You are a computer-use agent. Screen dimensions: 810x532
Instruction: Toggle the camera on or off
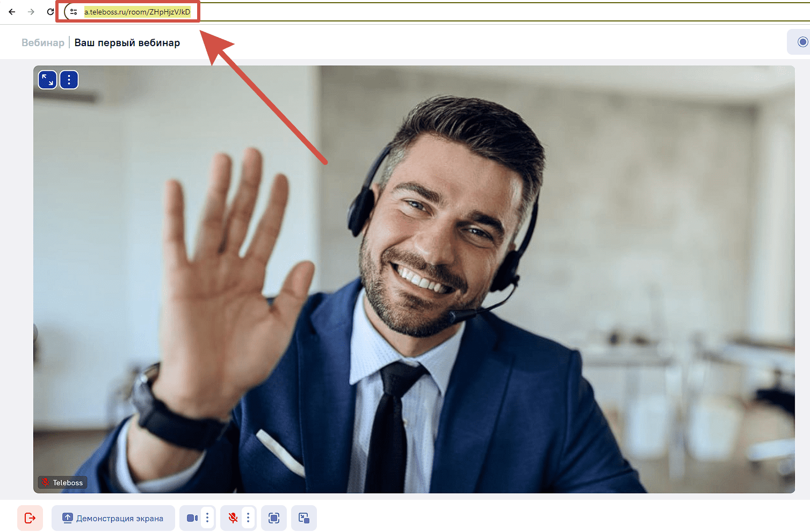(x=192, y=518)
